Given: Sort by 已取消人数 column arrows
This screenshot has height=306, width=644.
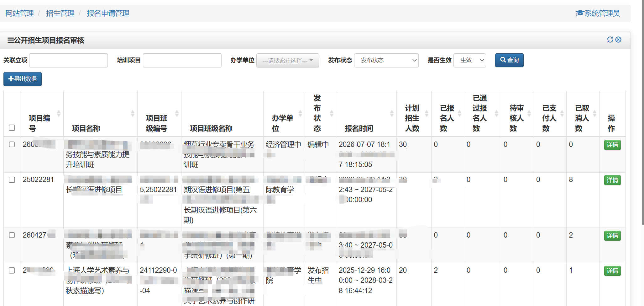Looking at the screenshot, I should point(594,113).
